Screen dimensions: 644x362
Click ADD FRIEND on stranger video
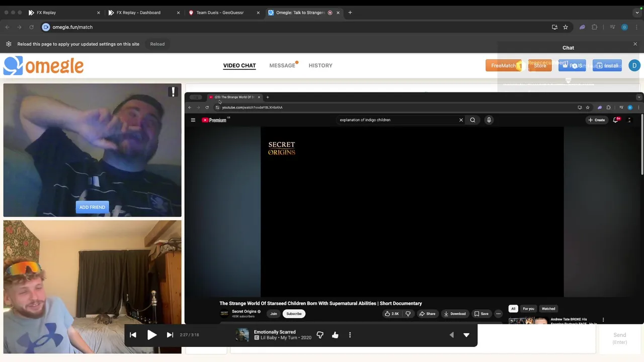point(92,207)
